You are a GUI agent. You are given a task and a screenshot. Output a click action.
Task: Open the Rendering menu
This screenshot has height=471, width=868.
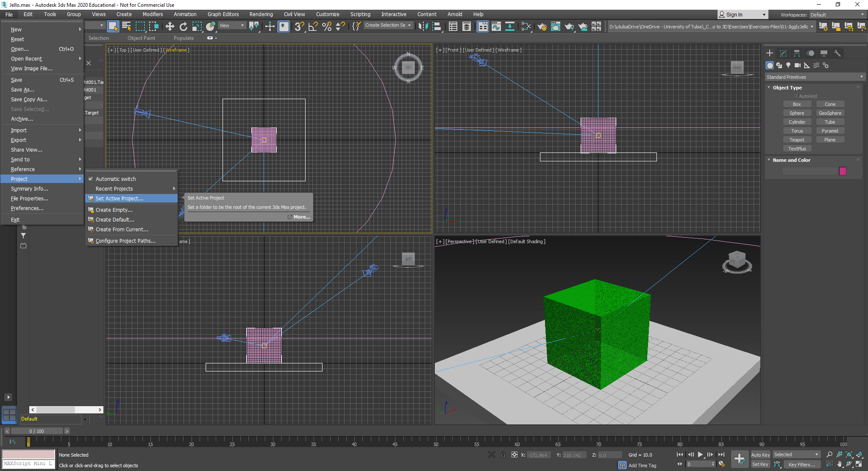pyautogui.click(x=261, y=14)
